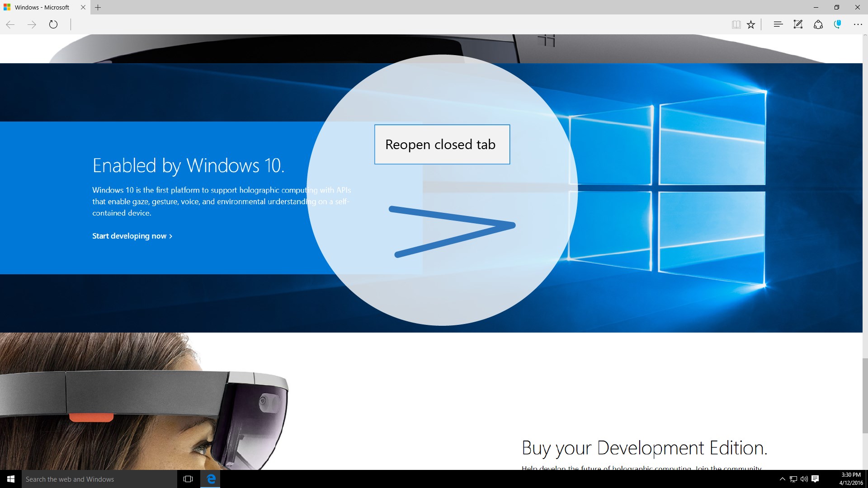Viewport: 868px width, 488px height.
Task: Open the Mouse Gestures extension icon
Action: pyautogui.click(x=838, y=24)
